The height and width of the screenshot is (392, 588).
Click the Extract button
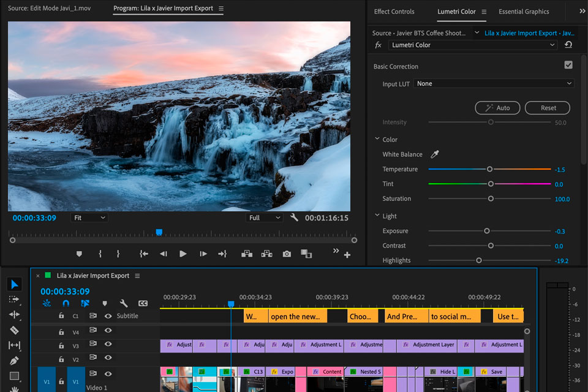266,254
